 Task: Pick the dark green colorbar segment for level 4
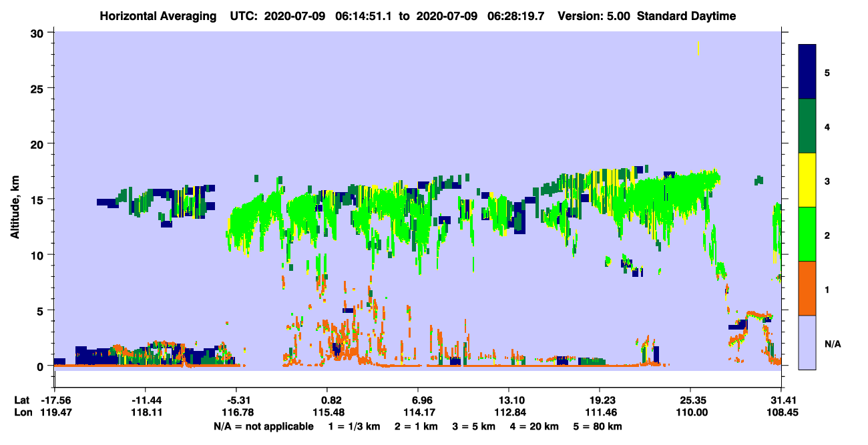[x=807, y=126]
